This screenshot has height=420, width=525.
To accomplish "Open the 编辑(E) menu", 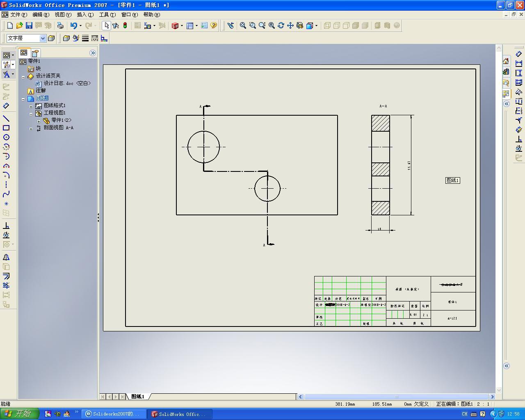I will 41,14.
